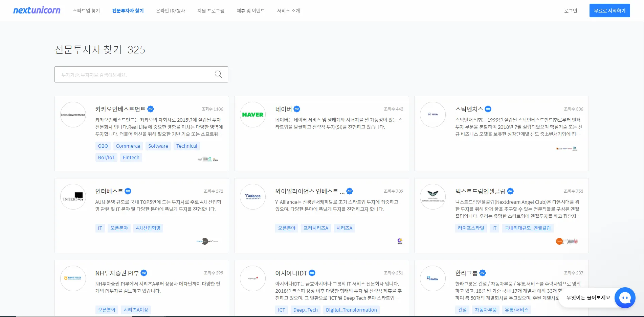This screenshot has height=317, width=644.
Task: Click verified badge next to 네이버
Action: [297, 109]
